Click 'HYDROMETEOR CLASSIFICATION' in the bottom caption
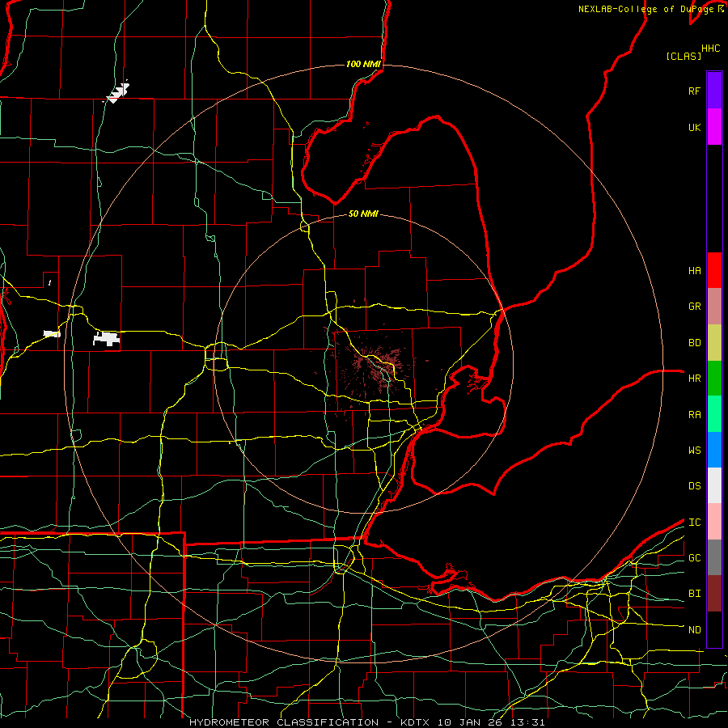Viewport: 728px width, 728px height. coord(284,722)
